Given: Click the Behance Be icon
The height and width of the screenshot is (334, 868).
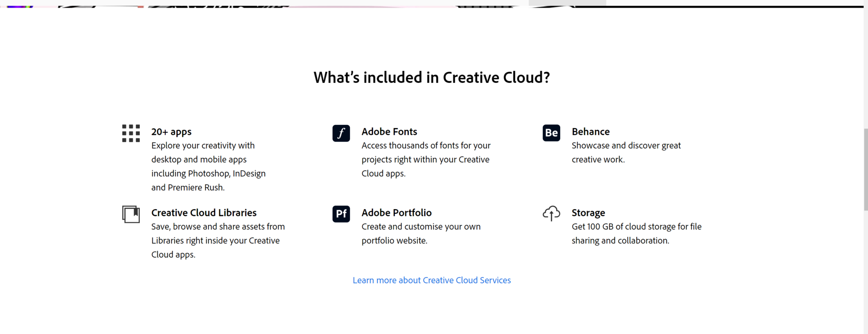Looking at the screenshot, I should point(551,133).
